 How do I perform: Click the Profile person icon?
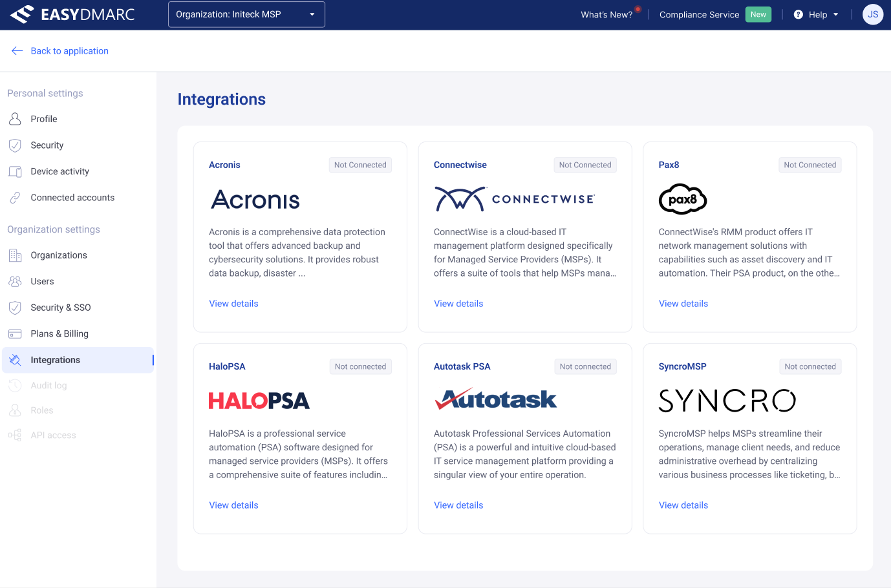coord(15,119)
